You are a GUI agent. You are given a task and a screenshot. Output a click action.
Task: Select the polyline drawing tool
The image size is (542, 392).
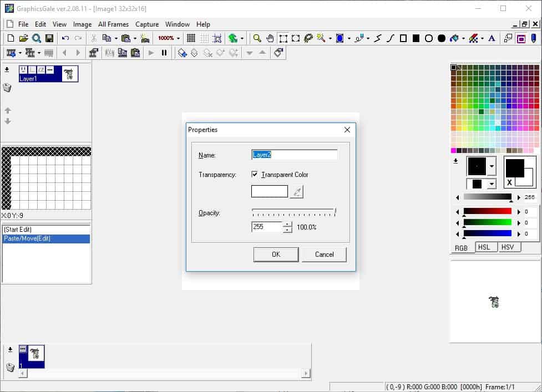tap(378, 38)
